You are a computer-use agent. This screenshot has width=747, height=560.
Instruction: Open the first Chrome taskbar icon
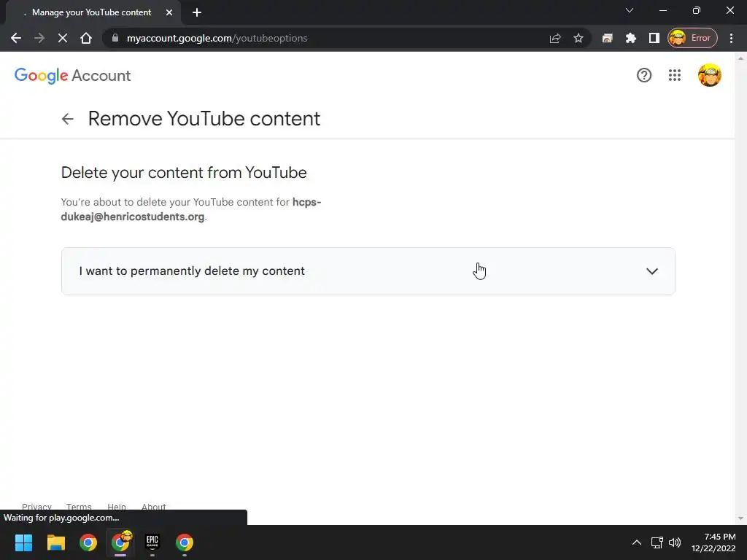click(x=88, y=542)
